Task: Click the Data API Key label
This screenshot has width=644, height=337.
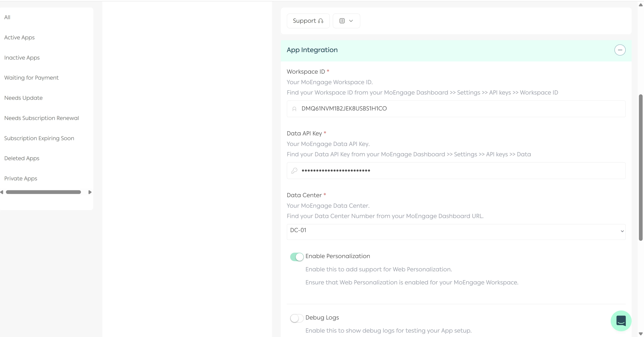Action: pyautogui.click(x=304, y=134)
